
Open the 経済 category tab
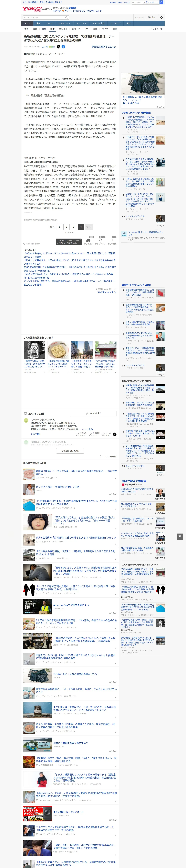click(x=52, y=29)
